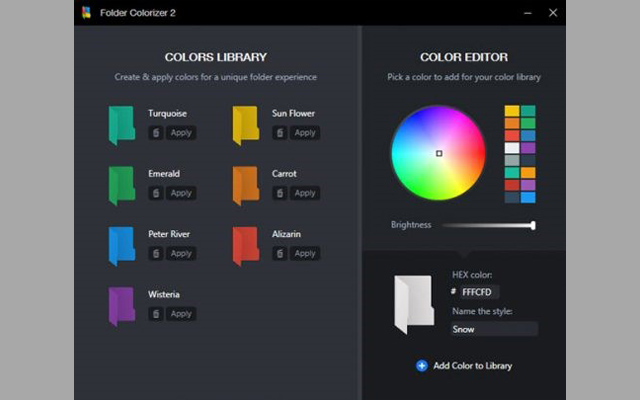Click the delete icon for Carrot

[280, 193]
